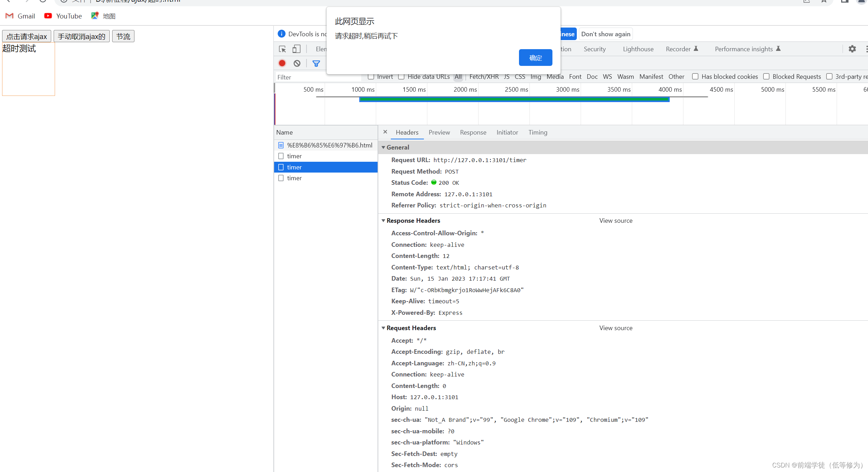
Task: Filter requests by Other type
Action: [x=676, y=76]
